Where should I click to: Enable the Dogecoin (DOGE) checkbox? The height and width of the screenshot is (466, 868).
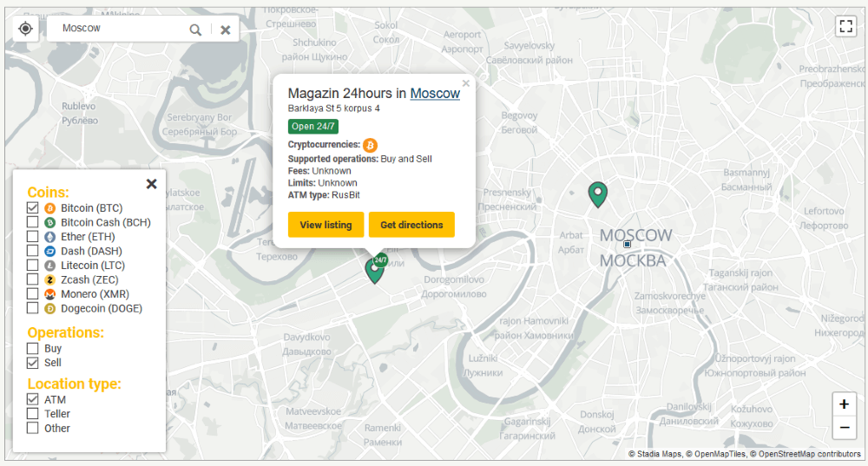[x=33, y=308]
